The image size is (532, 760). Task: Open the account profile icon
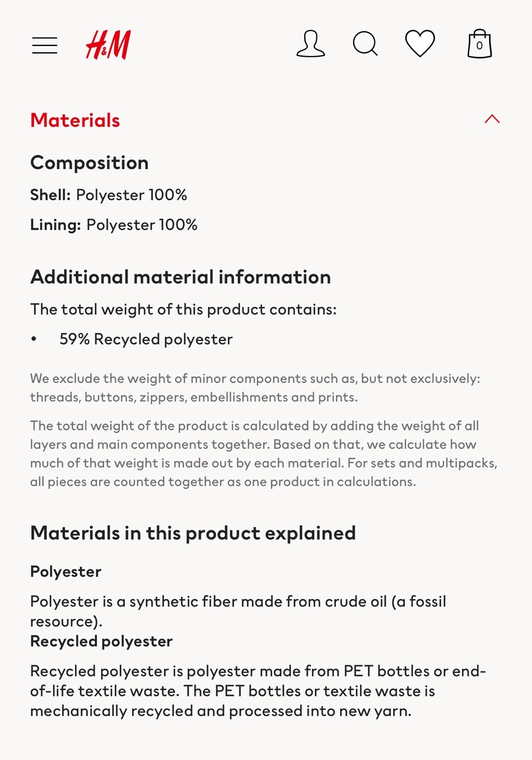(311, 44)
